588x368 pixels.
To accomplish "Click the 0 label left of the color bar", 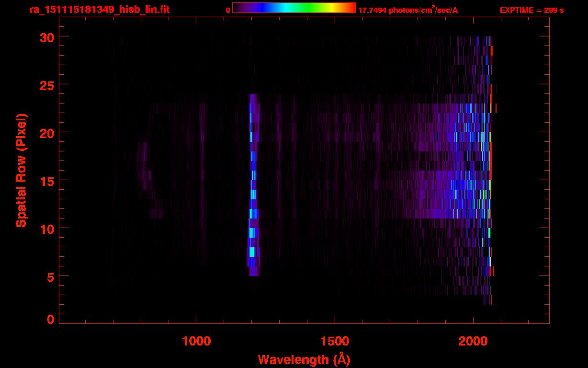I will pos(228,10).
